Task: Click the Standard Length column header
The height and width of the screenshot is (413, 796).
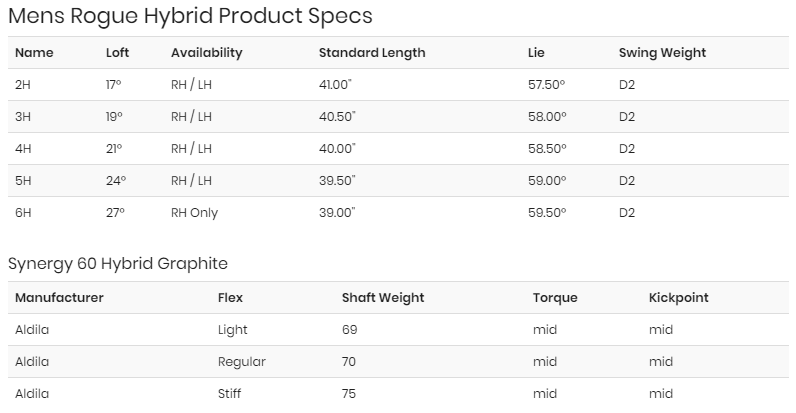Action: tap(371, 52)
